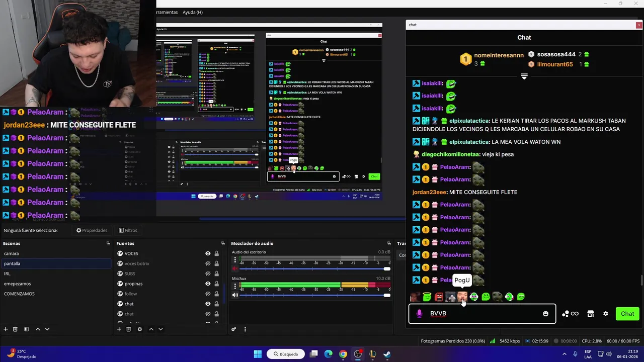Open chat settings gear icon

coord(606,314)
